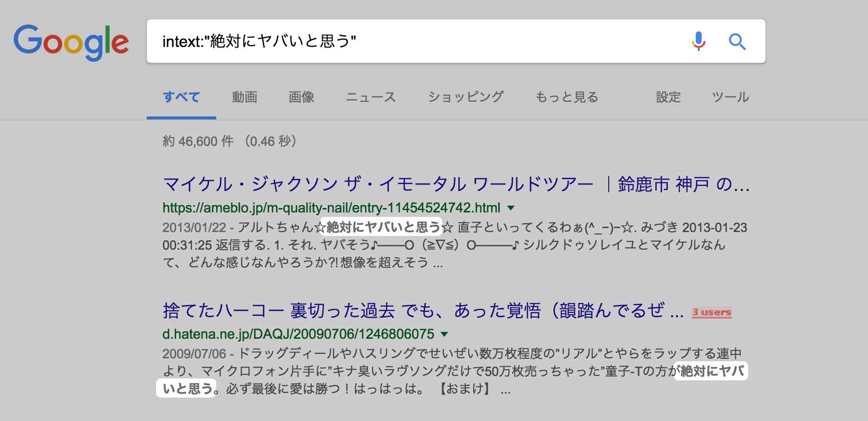The width and height of the screenshot is (868, 421).
Task: Open the 捨てたハーコー 裏切った過去 result link
Action: [x=423, y=310]
